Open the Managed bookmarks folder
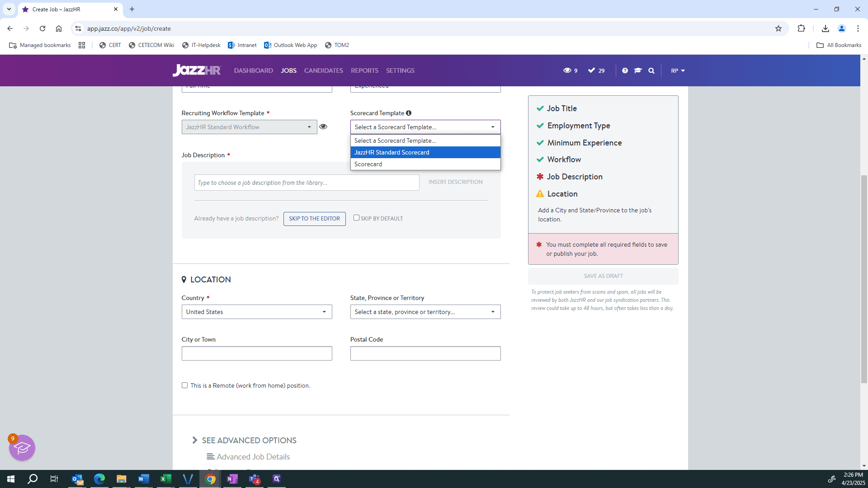 40,45
